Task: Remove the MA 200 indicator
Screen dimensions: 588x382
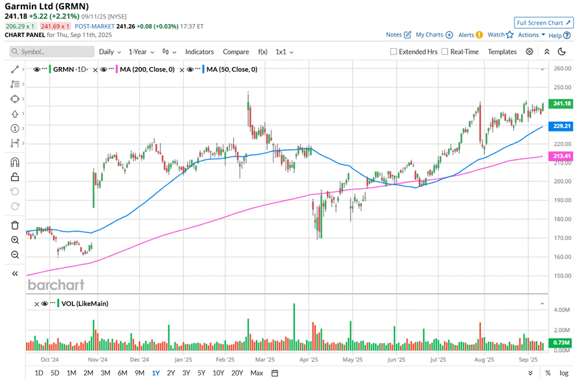Action: pos(95,70)
